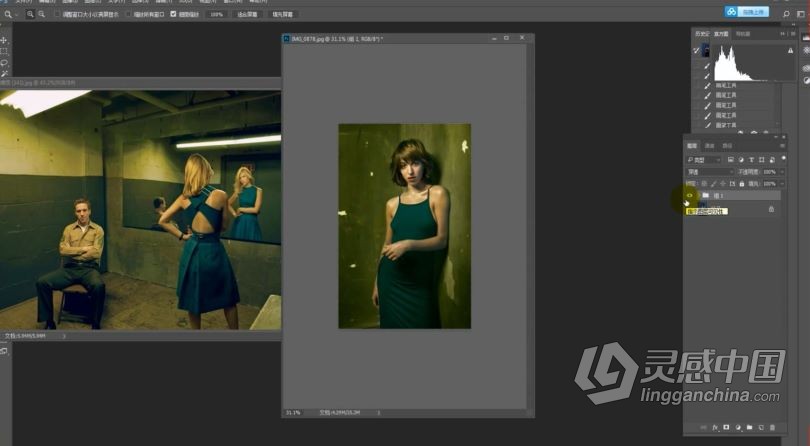Open the histogram panel options menu
Screen dimensions: 810x446
coord(792,34)
